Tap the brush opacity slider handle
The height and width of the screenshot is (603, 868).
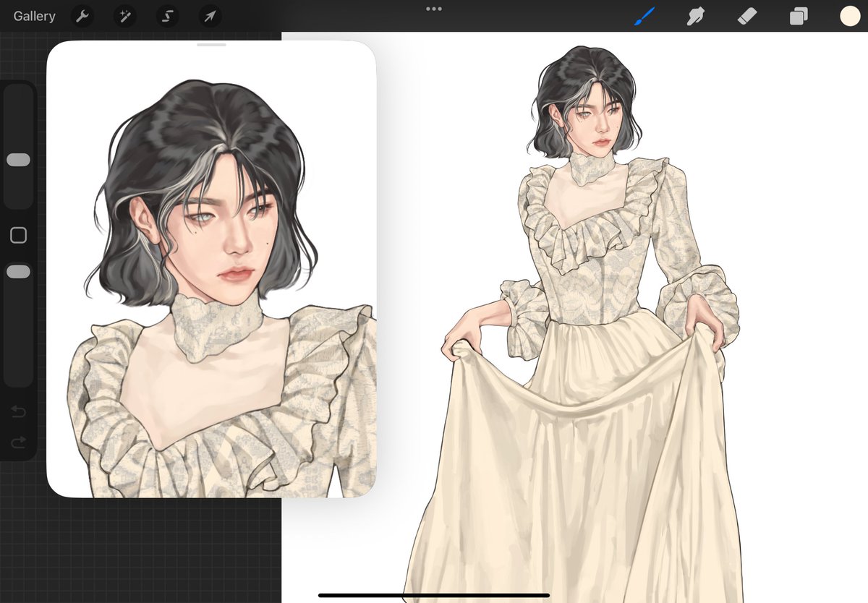(x=18, y=272)
